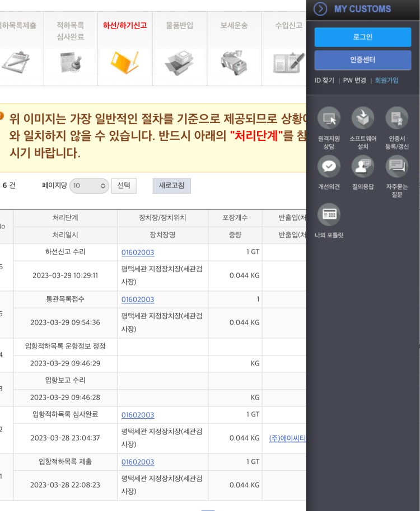
Task: Click the 선택 button
Action: pyautogui.click(x=124, y=186)
